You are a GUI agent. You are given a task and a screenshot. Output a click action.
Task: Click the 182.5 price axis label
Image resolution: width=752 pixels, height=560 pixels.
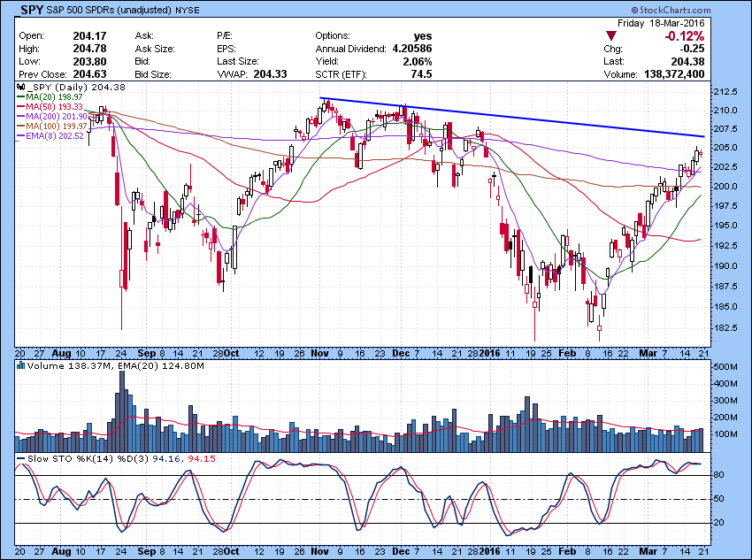[x=725, y=328]
